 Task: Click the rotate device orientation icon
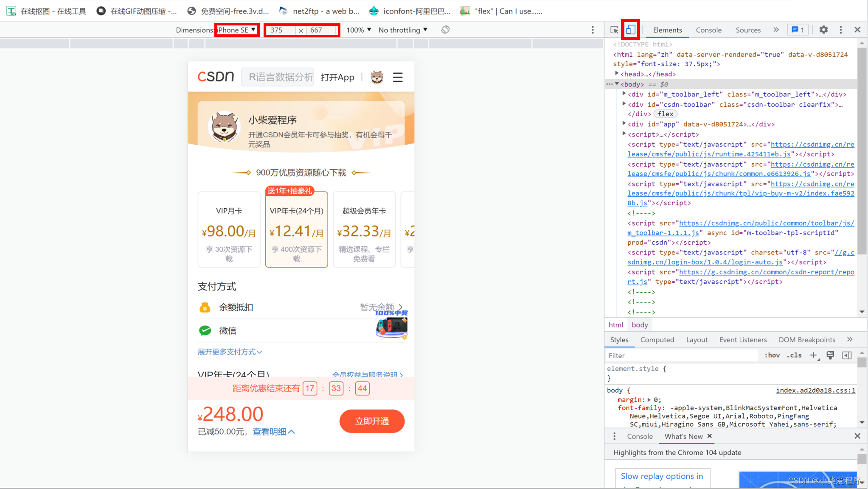[445, 30]
